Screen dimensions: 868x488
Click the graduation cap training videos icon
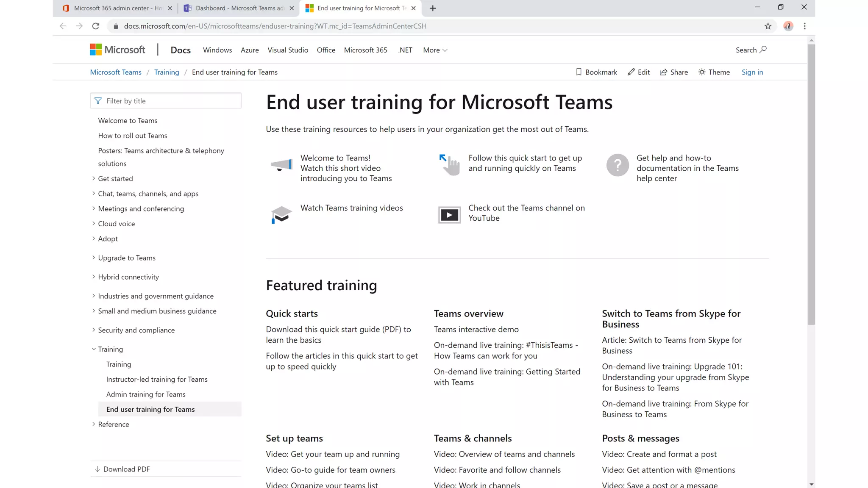281,215
